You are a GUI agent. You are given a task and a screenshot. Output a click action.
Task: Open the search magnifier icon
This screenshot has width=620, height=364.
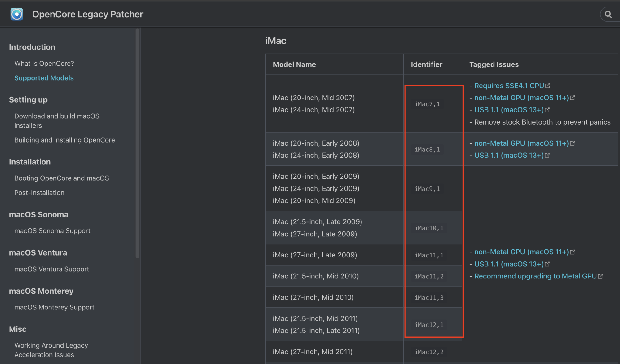click(x=608, y=14)
